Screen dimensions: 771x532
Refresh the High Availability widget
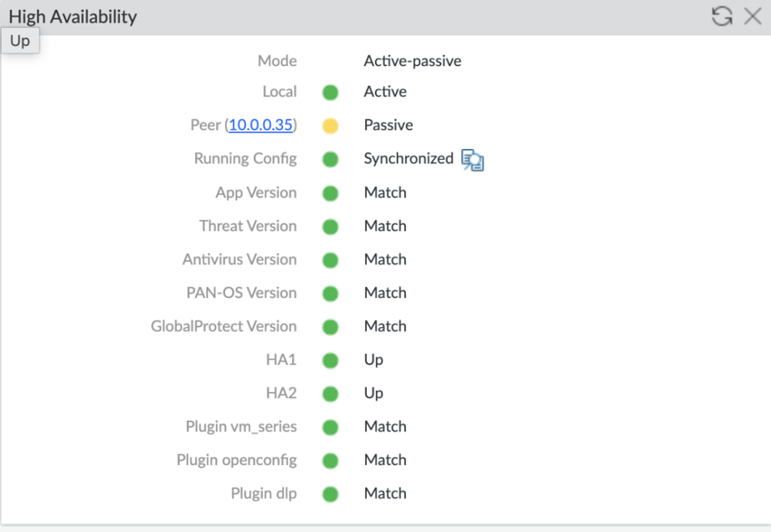coord(722,16)
